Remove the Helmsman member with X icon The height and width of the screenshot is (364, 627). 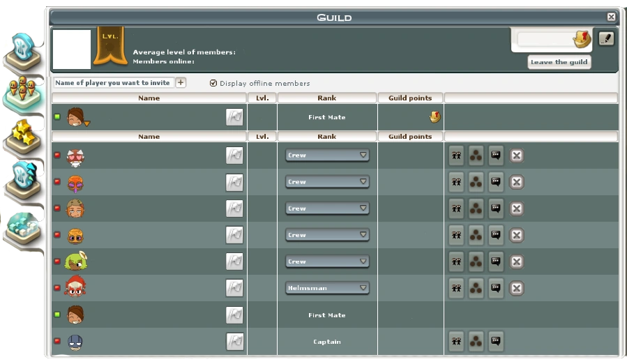(516, 288)
